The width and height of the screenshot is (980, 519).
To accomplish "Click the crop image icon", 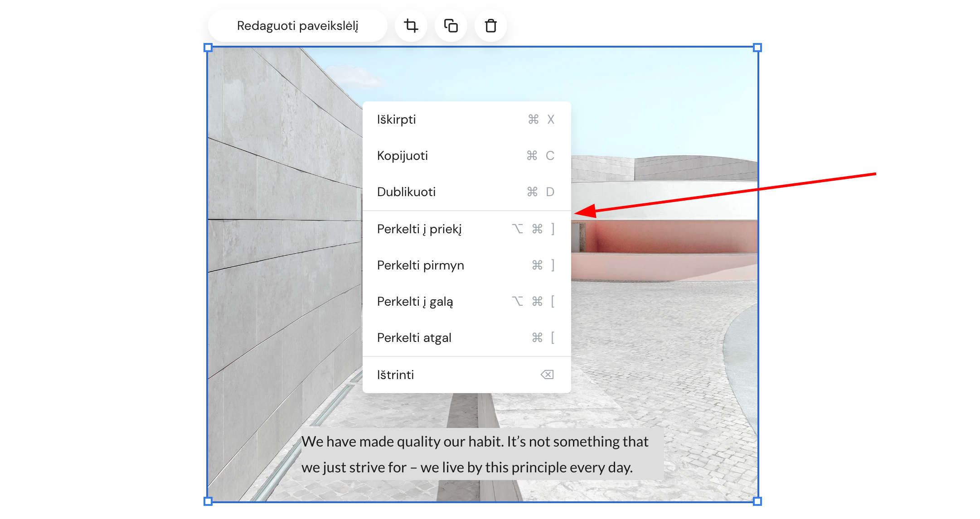I will tap(411, 26).
